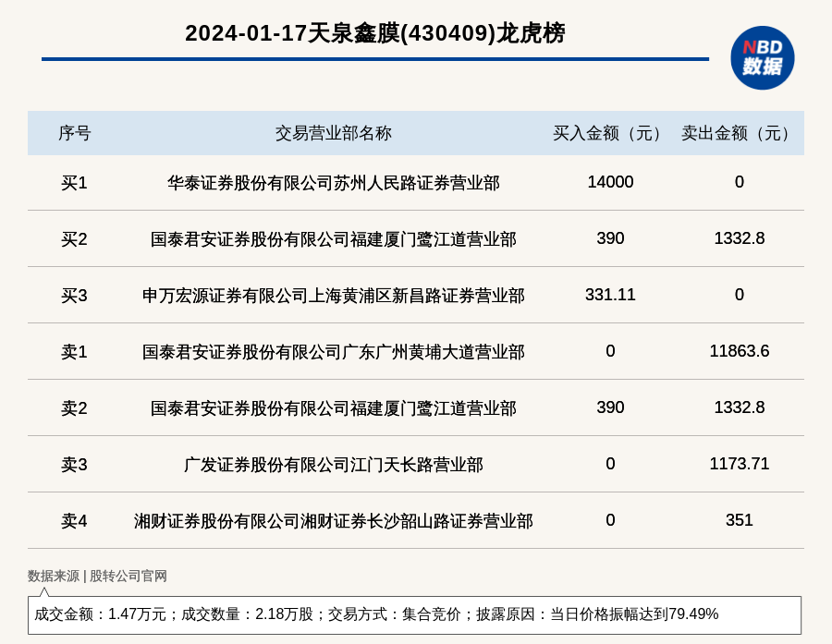Click the 序号 column header
832x644 pixels.
(x=74, y=133)
